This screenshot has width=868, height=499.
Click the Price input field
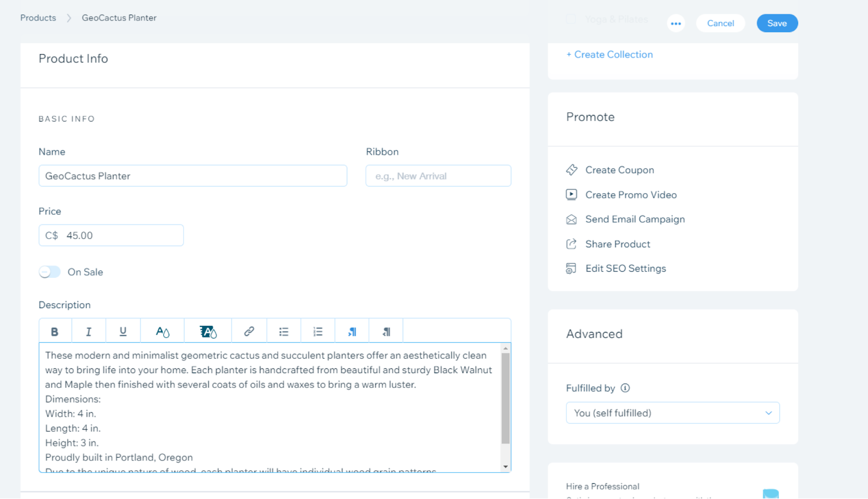111,235
